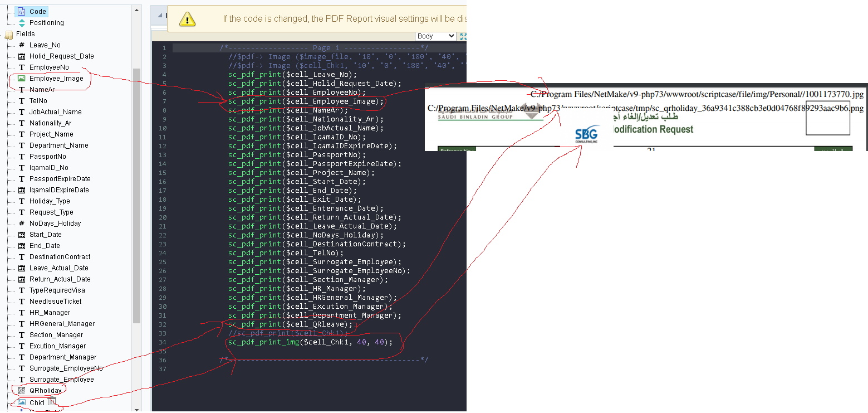868x413 pixels.
Task: Click the text icon beside TelNo
Action: point(22,101)
